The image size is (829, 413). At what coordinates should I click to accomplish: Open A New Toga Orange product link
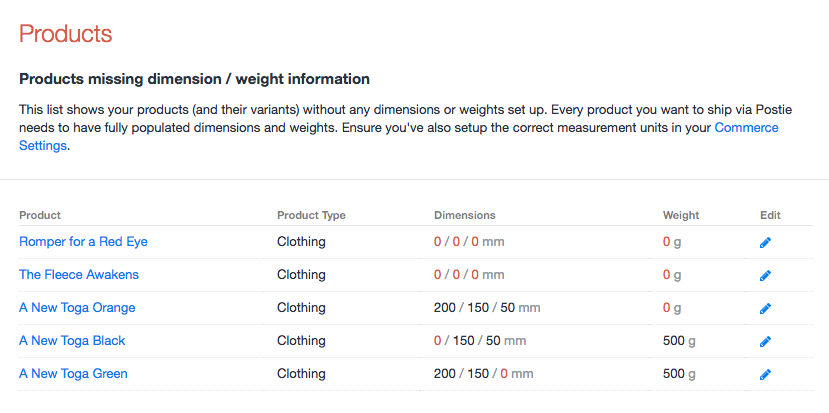coord(77,307)
